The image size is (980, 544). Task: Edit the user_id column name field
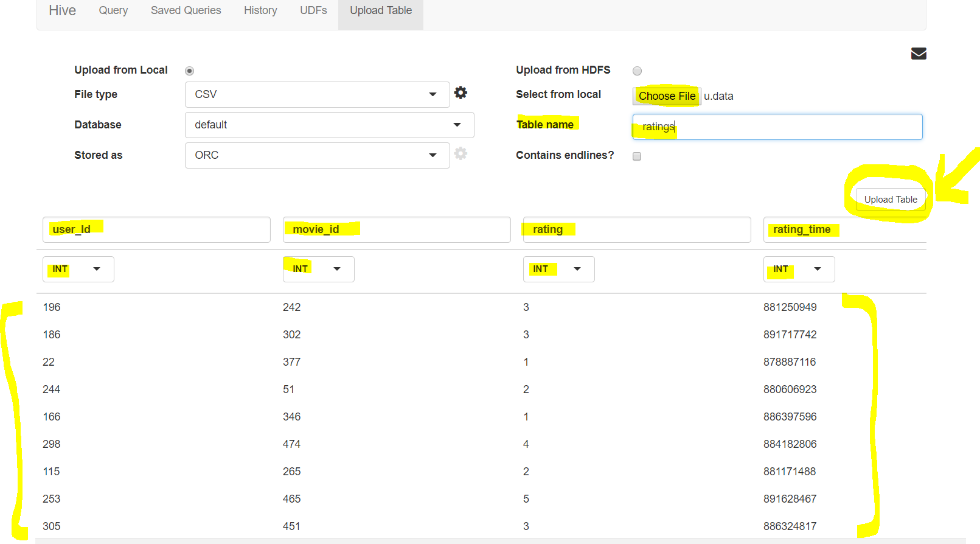click(156, 229)
